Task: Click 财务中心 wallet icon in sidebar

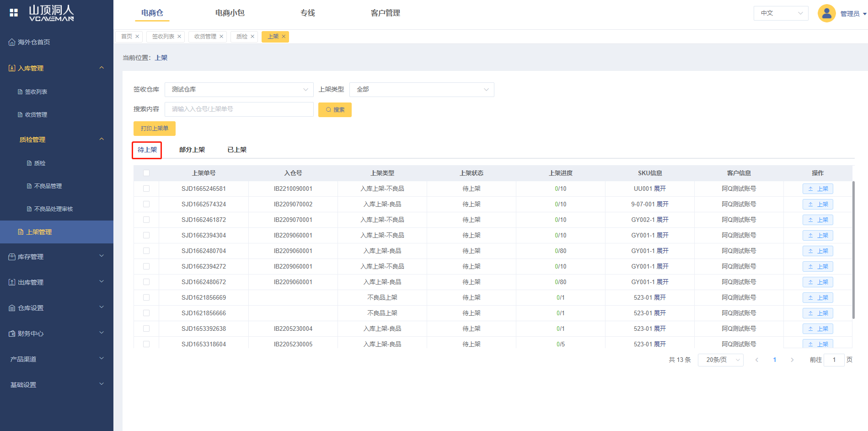Action: [x=12, y=334]
